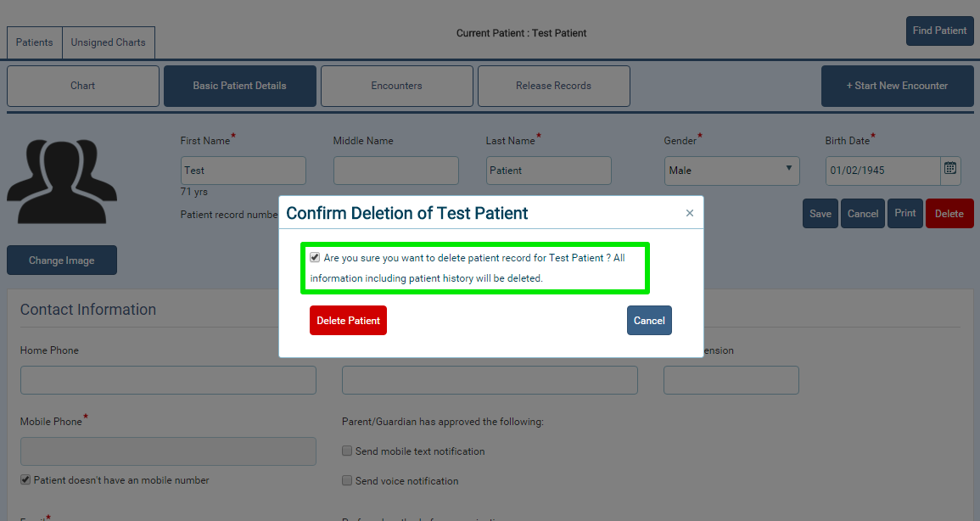Click the patient silhouette profile image

[62, 182]
